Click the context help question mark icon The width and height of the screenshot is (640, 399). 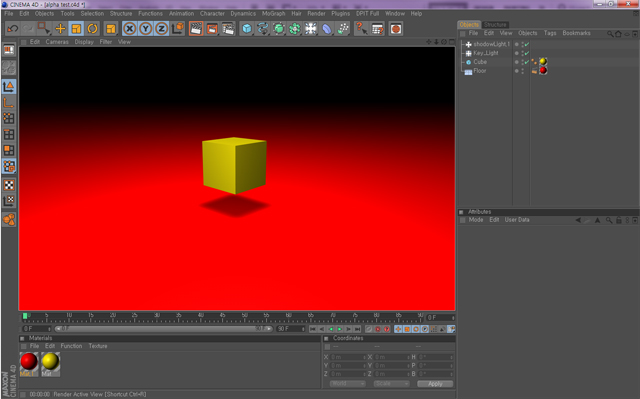[x=361, y=29]
